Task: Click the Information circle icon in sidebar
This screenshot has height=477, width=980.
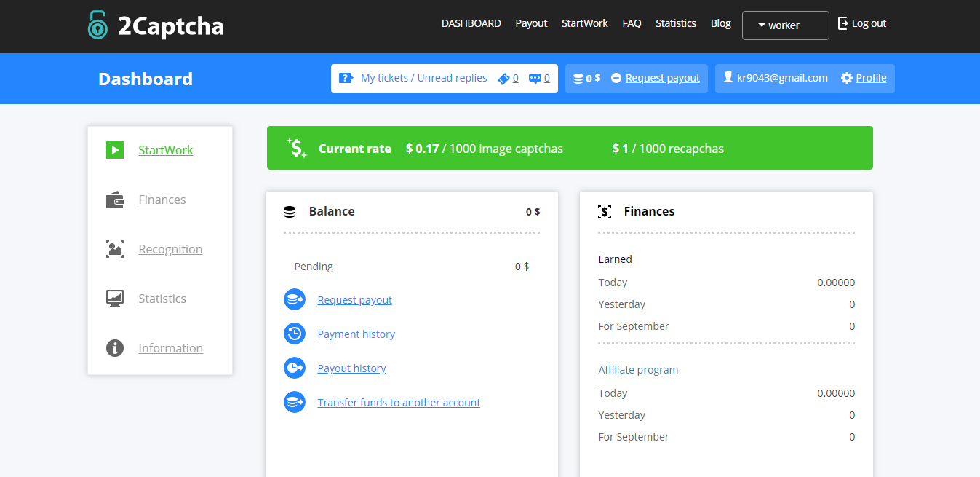Action: point(115,348)
